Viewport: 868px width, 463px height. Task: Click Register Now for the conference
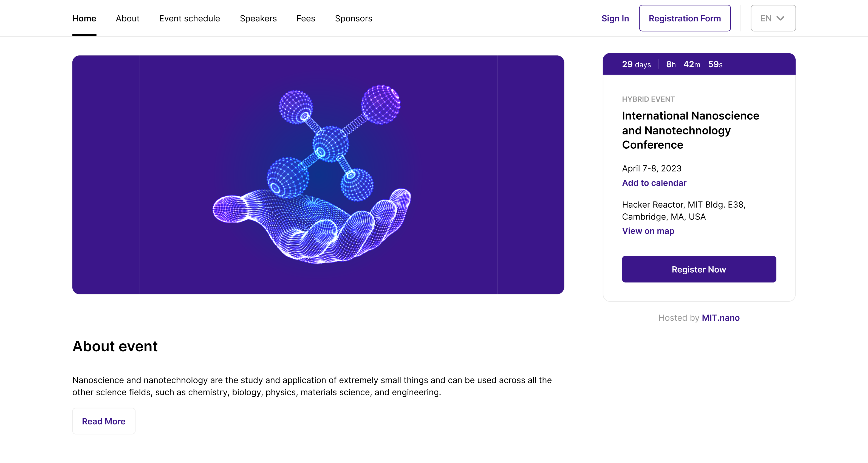pyautogui.click(x=699, y=269)
